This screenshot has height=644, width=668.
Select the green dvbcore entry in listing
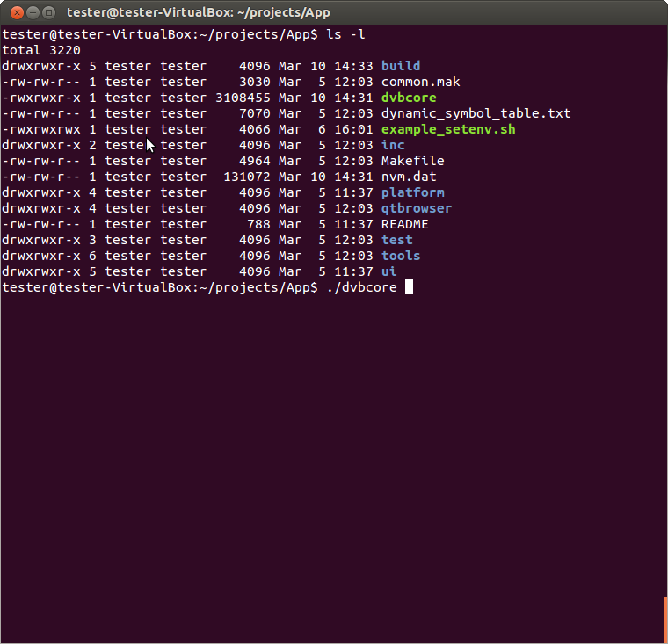click(408, 98)
